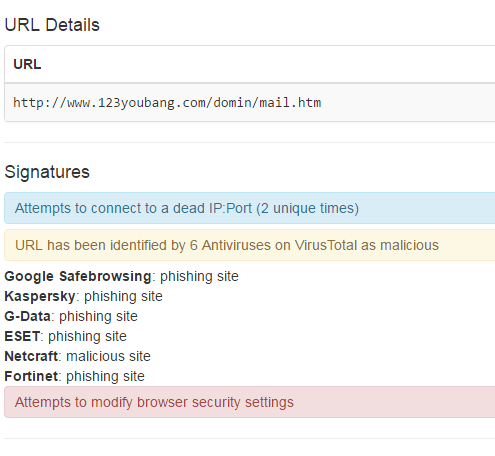Click the mail.htm portion of the URL
The height and width of the screenshot is (456, 495).
[290, 102]
